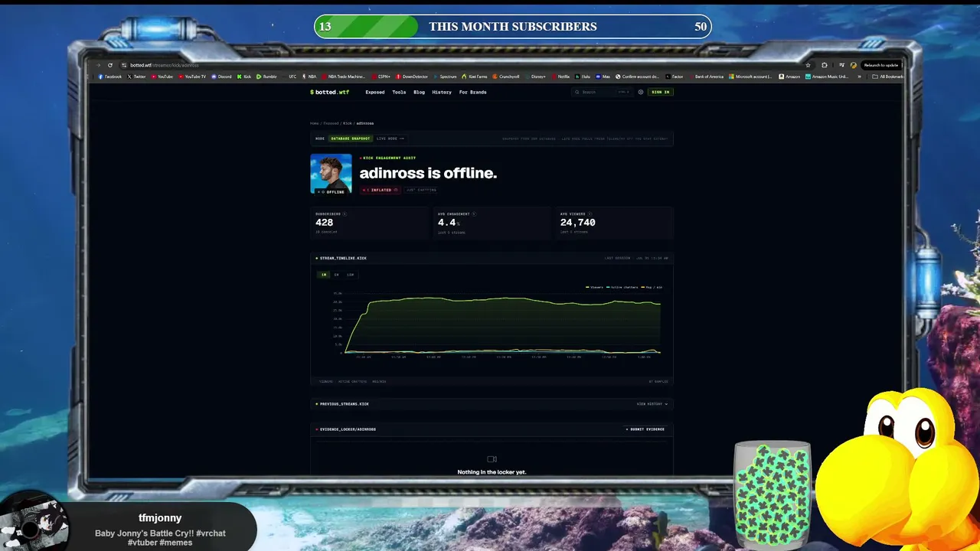
Task: Toggle the Active chatters legend series
Action: tap(622, 287)
